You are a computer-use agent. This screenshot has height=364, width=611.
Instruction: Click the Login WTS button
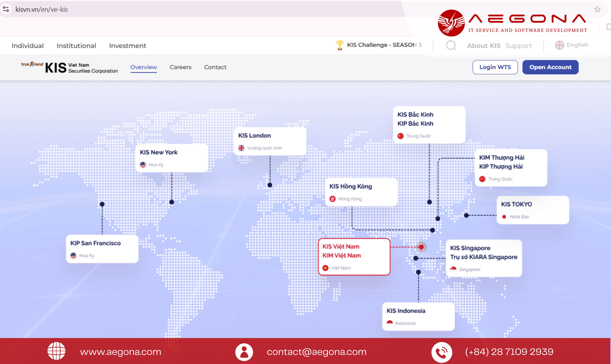pyautogui.click(x=495, y=67)
